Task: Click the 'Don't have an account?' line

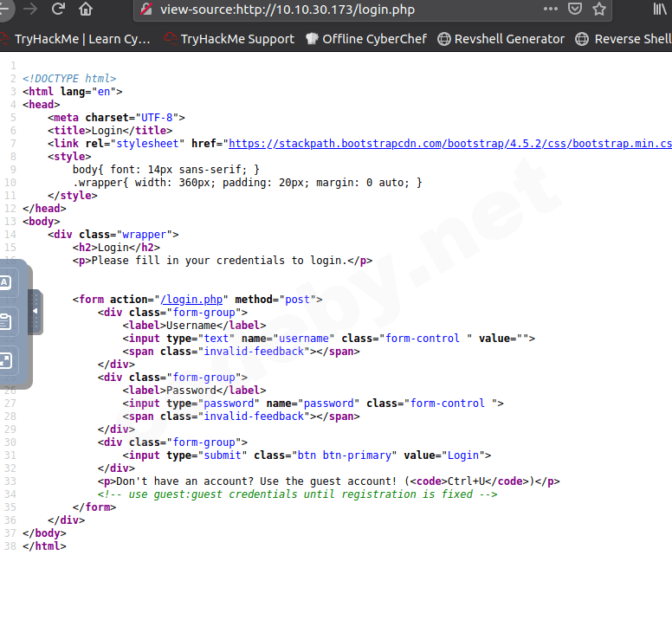Action: coord(328,481)
